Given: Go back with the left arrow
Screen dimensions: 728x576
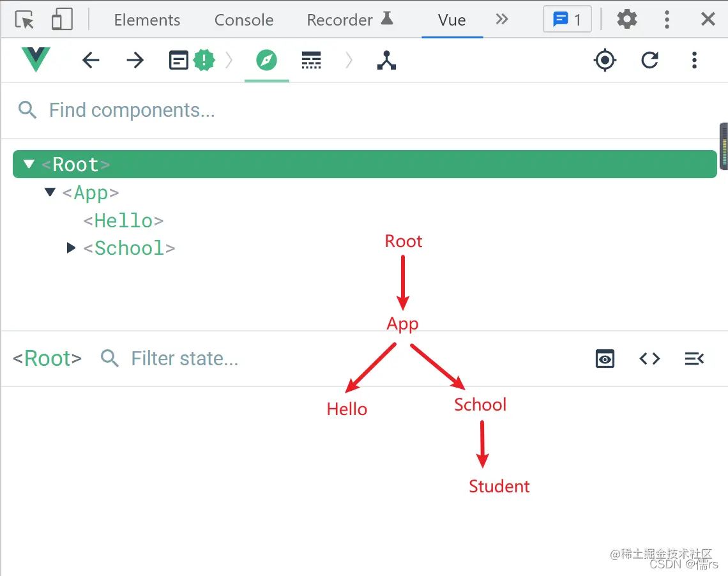Looking at the screenshot, I should click(x=91, y=60).
